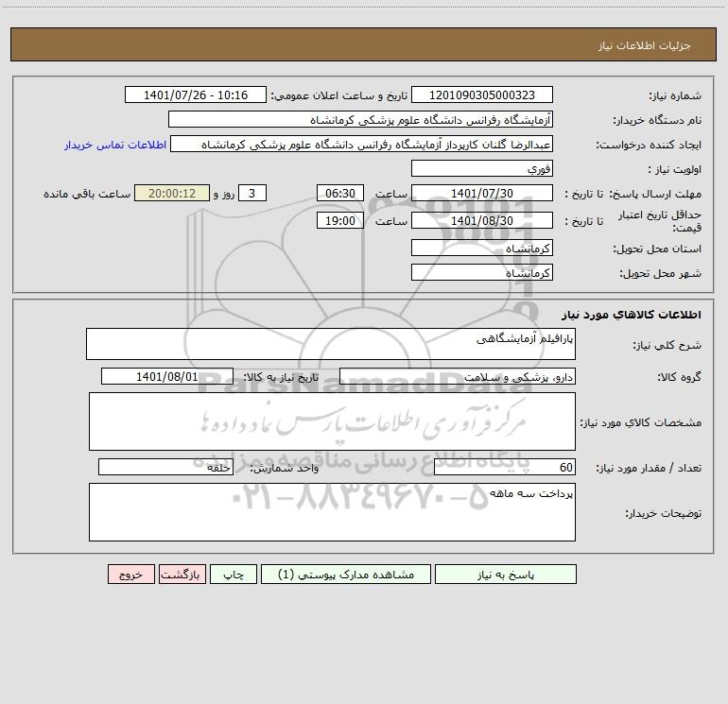Click the label 'استان محل تحویل:'

[657, 249]
